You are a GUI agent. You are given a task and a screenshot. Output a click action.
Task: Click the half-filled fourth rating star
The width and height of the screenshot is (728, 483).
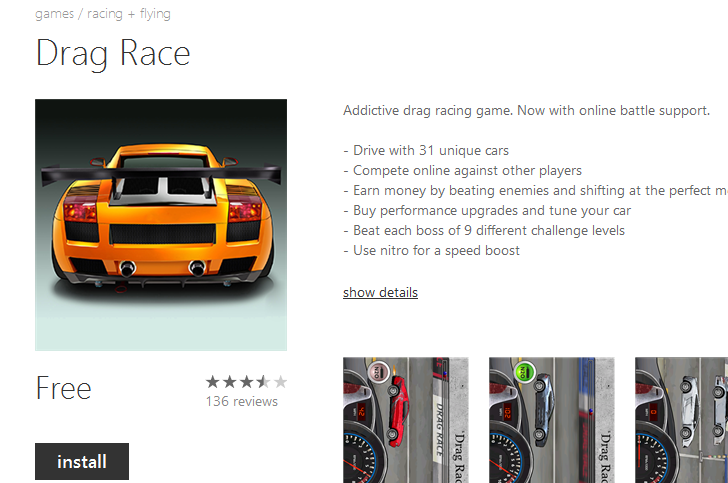(263, 382)
